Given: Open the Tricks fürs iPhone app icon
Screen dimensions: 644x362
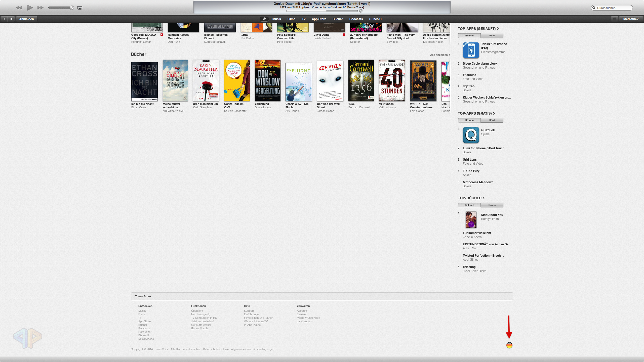Looking at the screenshot, I should click(471, 50).
